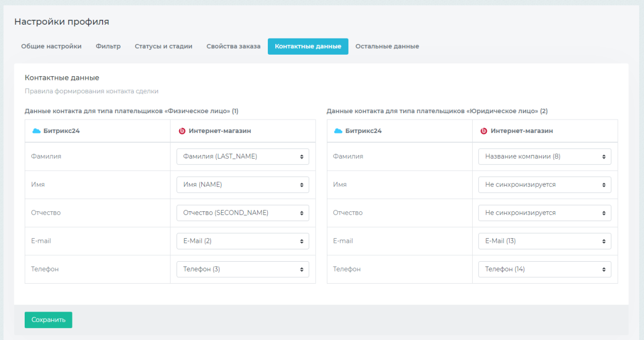Click Internet-магазин red icon in left table
This screenshot has height=340, width=644.
182,131
